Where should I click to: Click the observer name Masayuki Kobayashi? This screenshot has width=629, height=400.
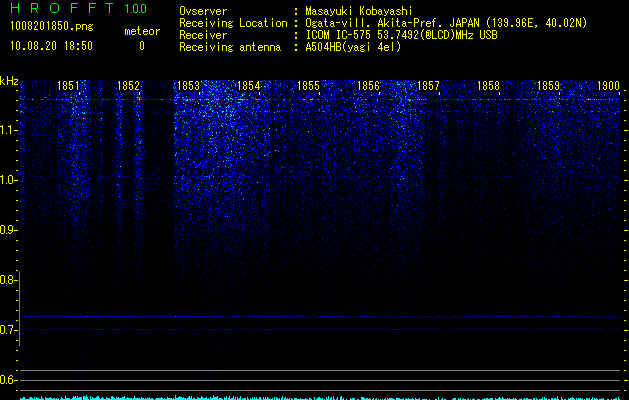pyautogui.click(x=359, y=11)
